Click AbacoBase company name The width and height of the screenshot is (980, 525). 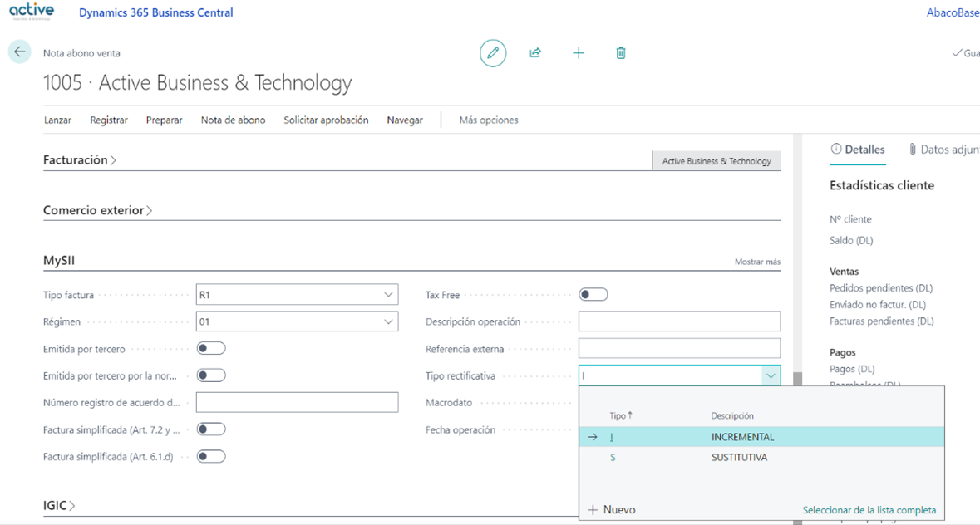[953, 12]
